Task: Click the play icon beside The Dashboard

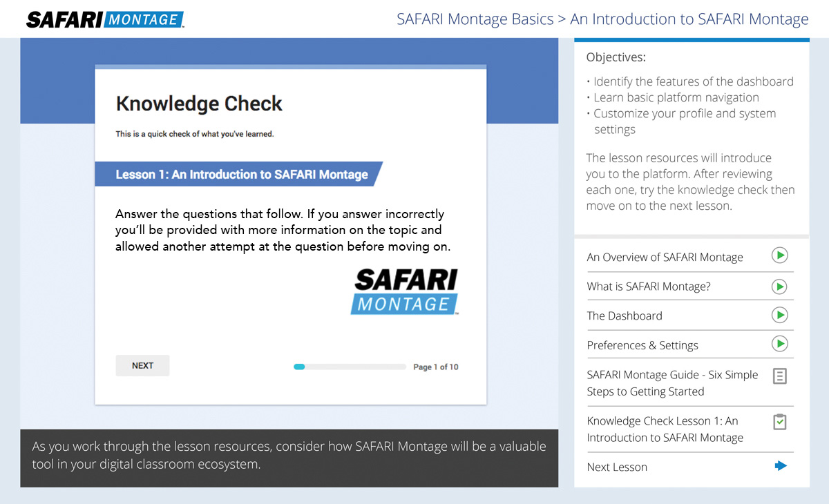Action: (779, 315)
